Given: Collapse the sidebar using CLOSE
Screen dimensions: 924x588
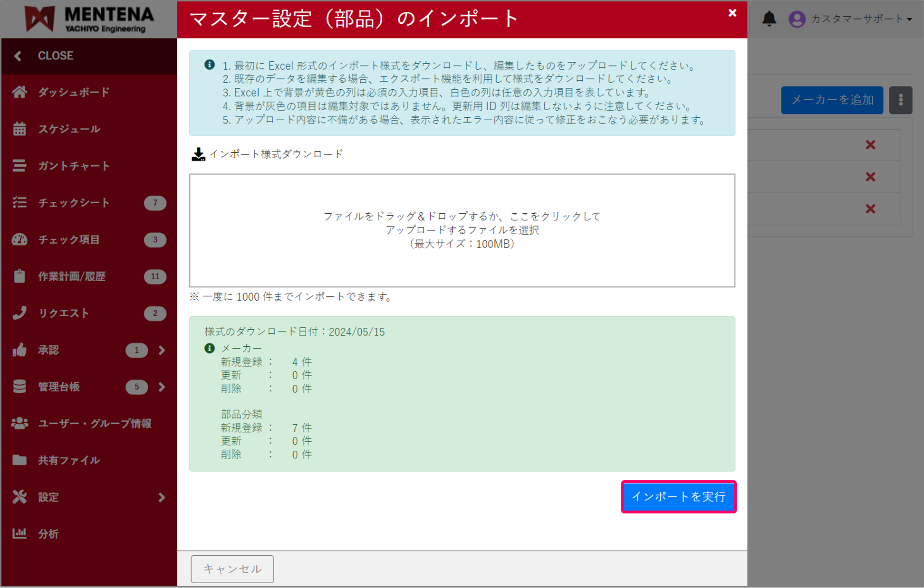Looking at the screenshot, I should click(x=55, y=56).
